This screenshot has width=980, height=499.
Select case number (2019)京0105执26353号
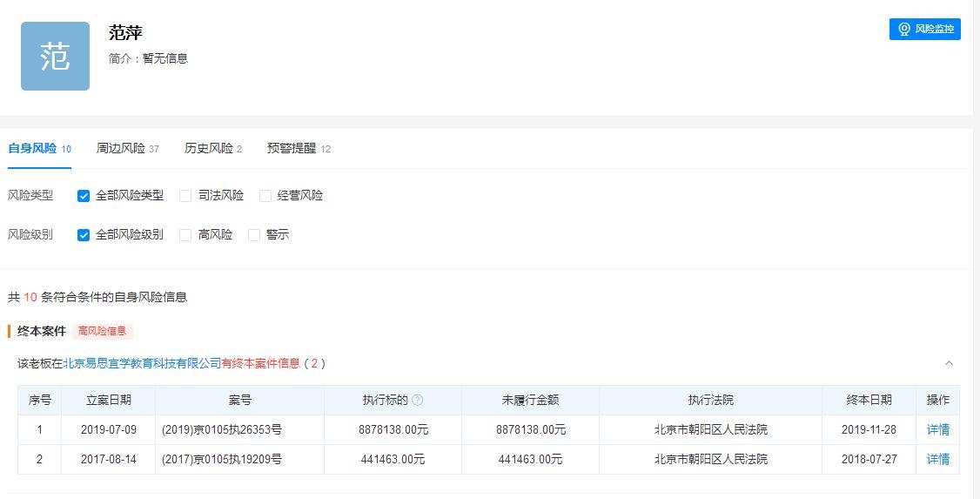(222, 429)
